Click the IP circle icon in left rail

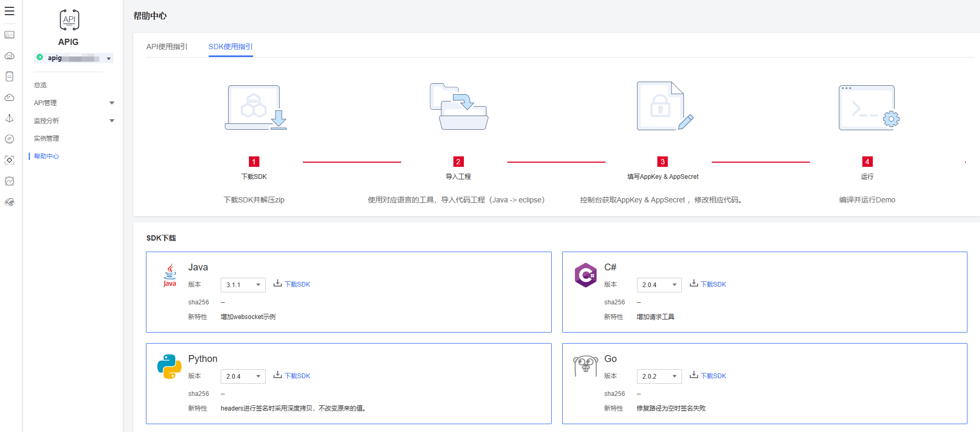tap(9, 139)
